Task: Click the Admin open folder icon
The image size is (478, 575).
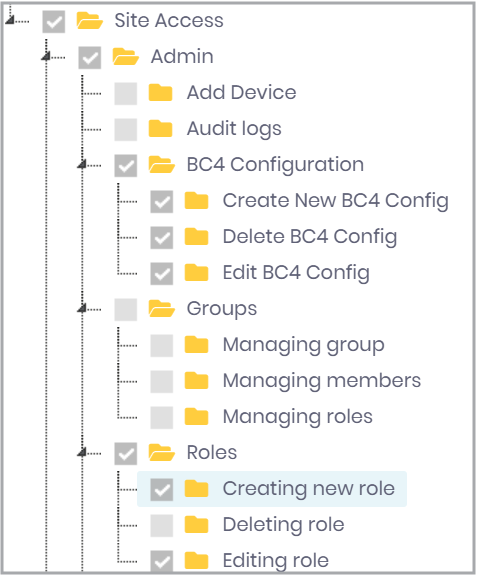Action: 125,56
